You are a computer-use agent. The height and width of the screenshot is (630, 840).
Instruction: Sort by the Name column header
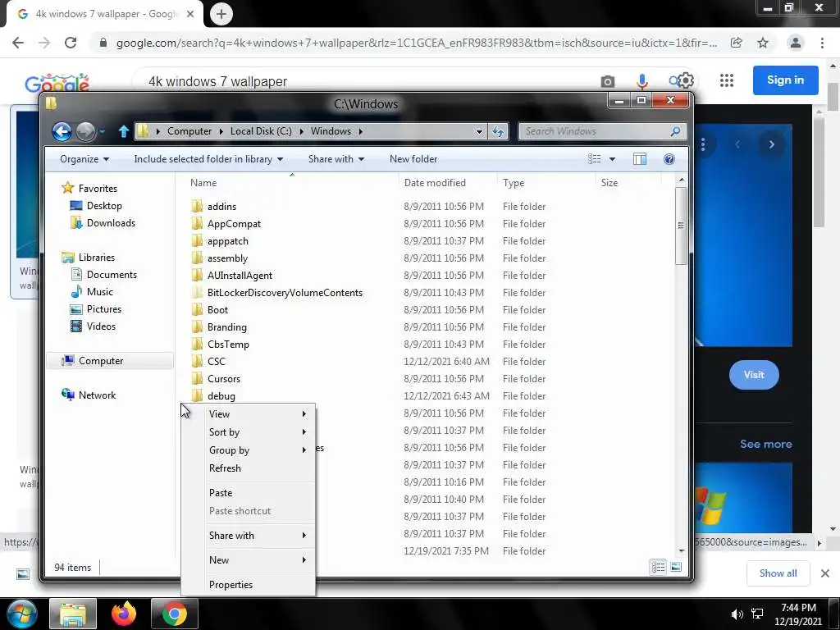292,183
